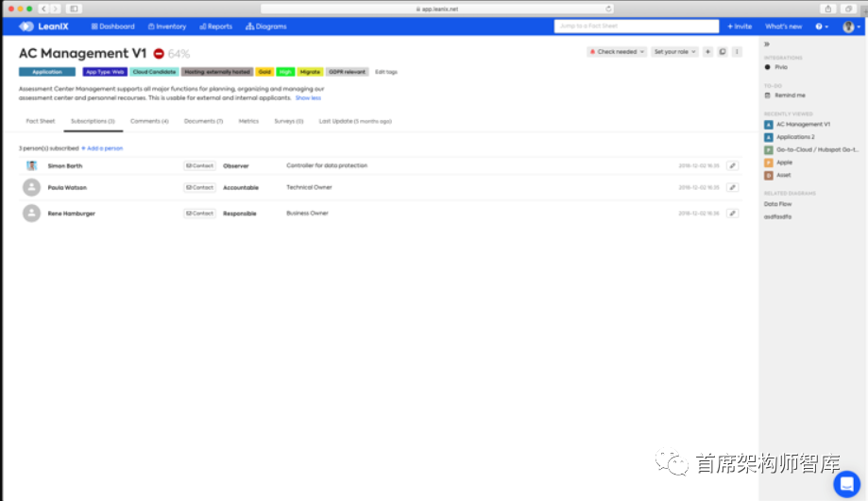Click Remind me in To-Do
The image size is (868, 501).
(785, 95)
